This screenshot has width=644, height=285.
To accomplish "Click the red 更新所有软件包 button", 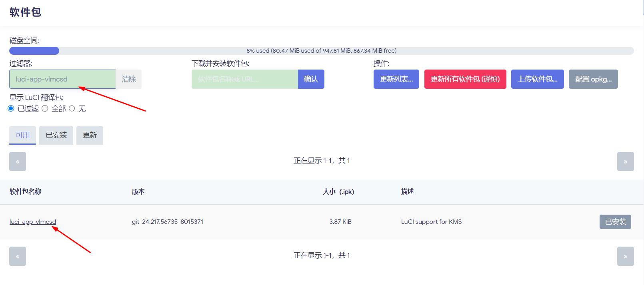I will pyautogui.click(x=465, y=79).
